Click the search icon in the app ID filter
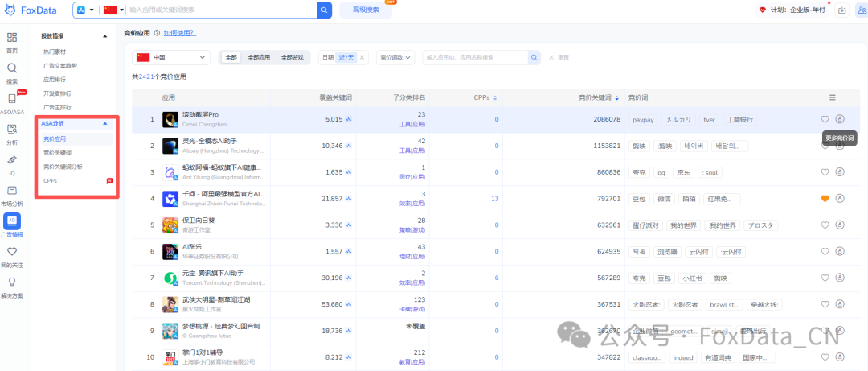The height and width of the screenshot is (371, 868). point(534,57)
